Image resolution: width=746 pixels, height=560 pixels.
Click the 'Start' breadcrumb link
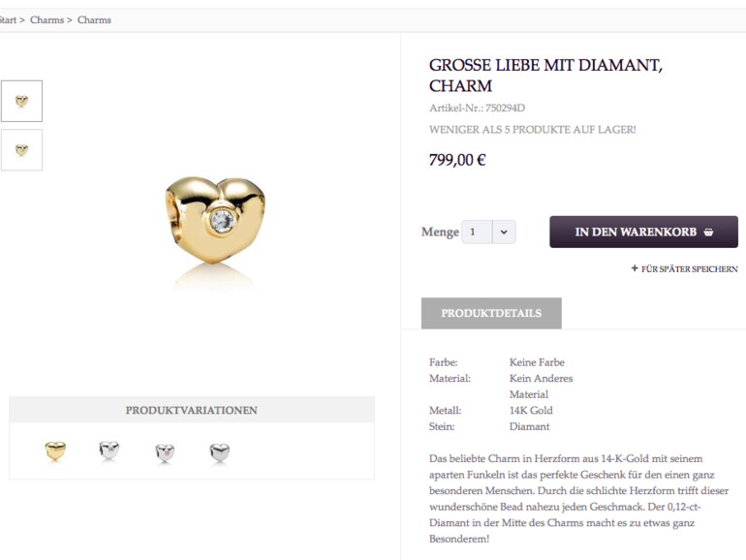tap(8, 19)
